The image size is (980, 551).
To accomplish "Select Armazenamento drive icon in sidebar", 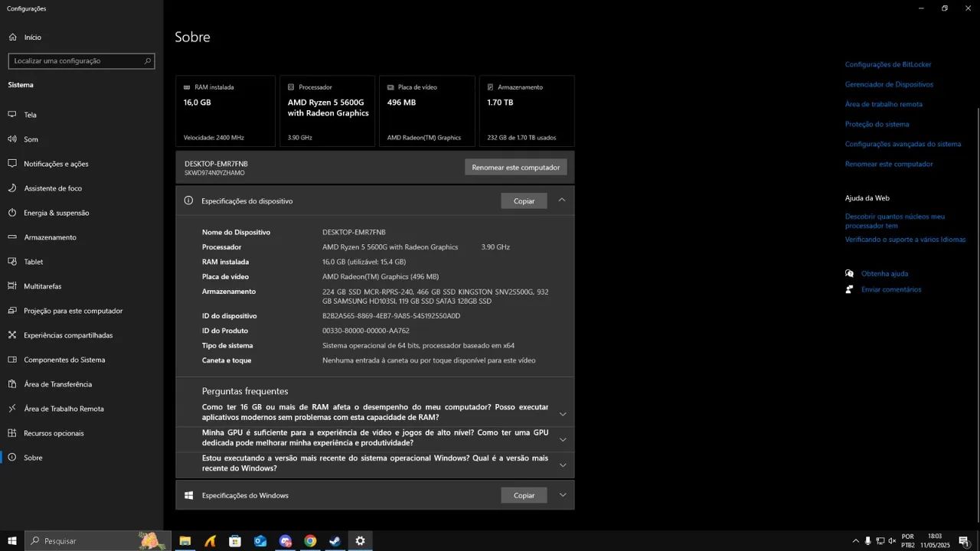I will (12, 237).
